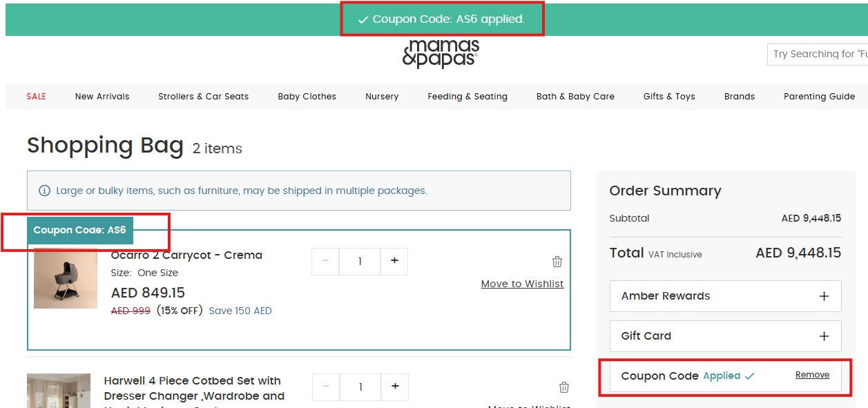Screen dimensions: 868x408
Task: Delete Harwell Cotbed Set with trash icon
Action: point(564,387)
